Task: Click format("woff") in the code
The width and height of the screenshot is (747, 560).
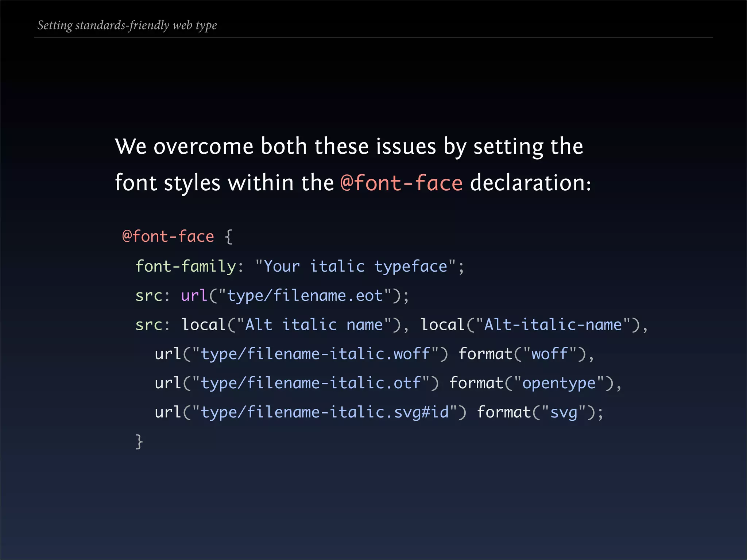Action: point(522,354)
